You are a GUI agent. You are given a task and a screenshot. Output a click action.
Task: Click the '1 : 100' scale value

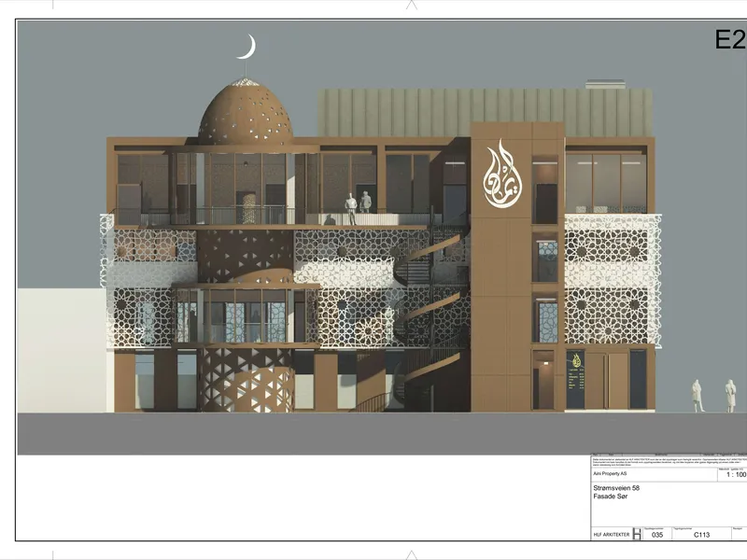(736, 475)
